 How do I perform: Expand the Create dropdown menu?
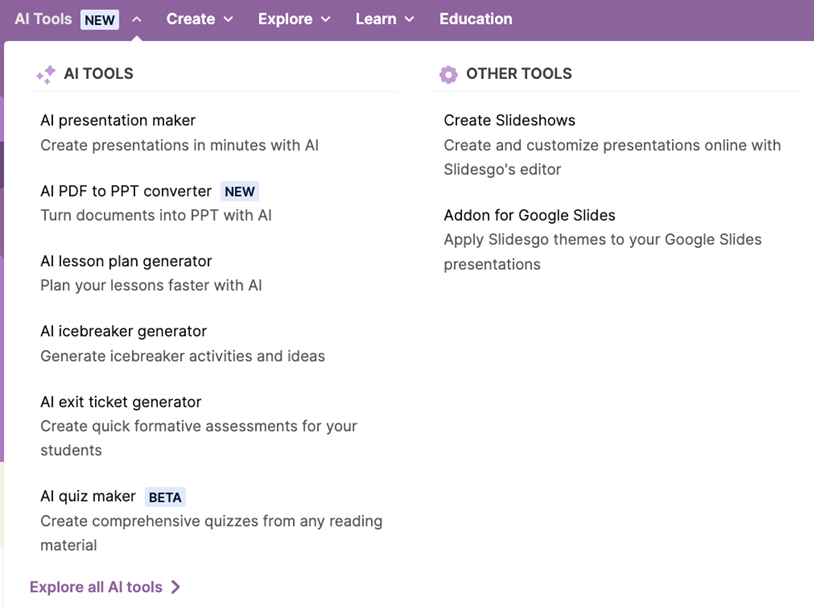click(199, 19)
